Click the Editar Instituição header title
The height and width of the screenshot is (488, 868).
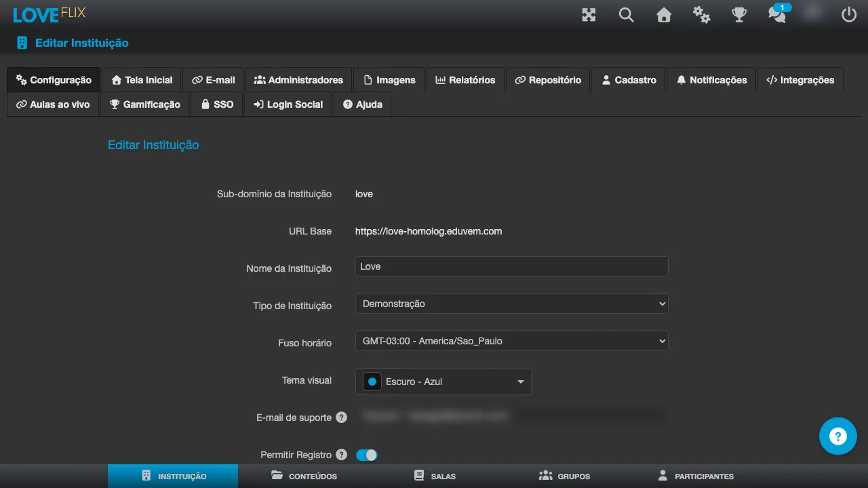(81, 43)
